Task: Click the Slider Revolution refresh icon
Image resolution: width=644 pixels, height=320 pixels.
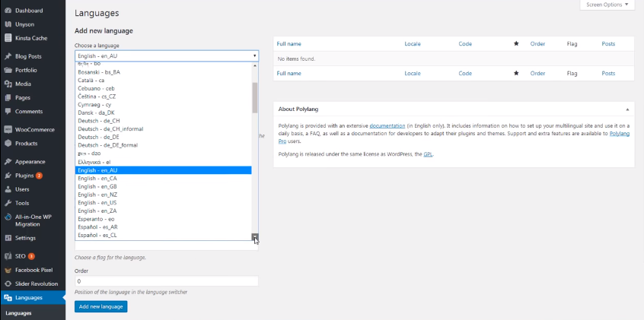Action: pos(8,284)
